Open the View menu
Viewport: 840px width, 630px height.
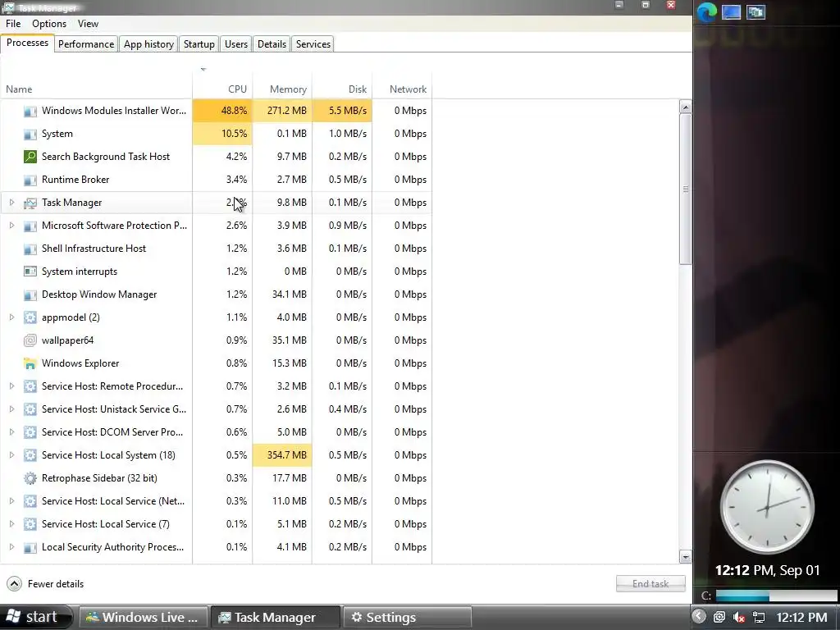tap(88, 24)
